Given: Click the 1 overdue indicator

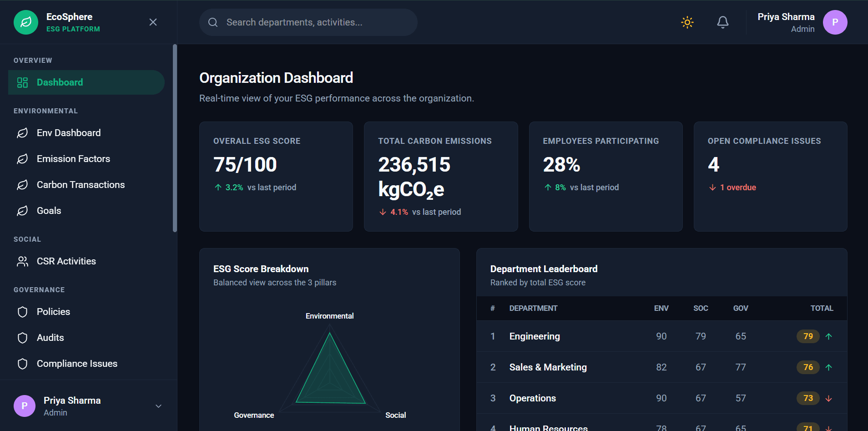Looking at the screenshot, I should (x=732, y=188).
